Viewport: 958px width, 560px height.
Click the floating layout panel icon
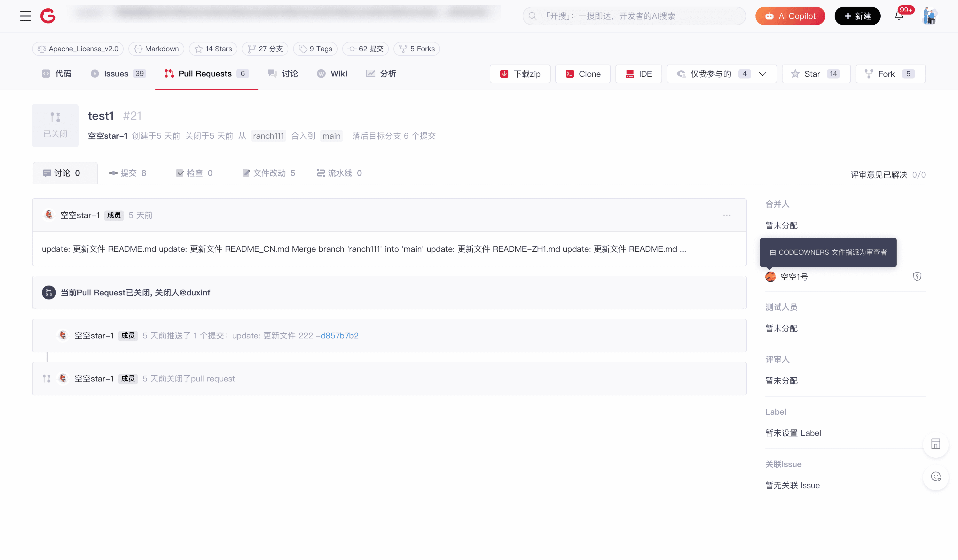pyautogui.click(x=936, y=443)
